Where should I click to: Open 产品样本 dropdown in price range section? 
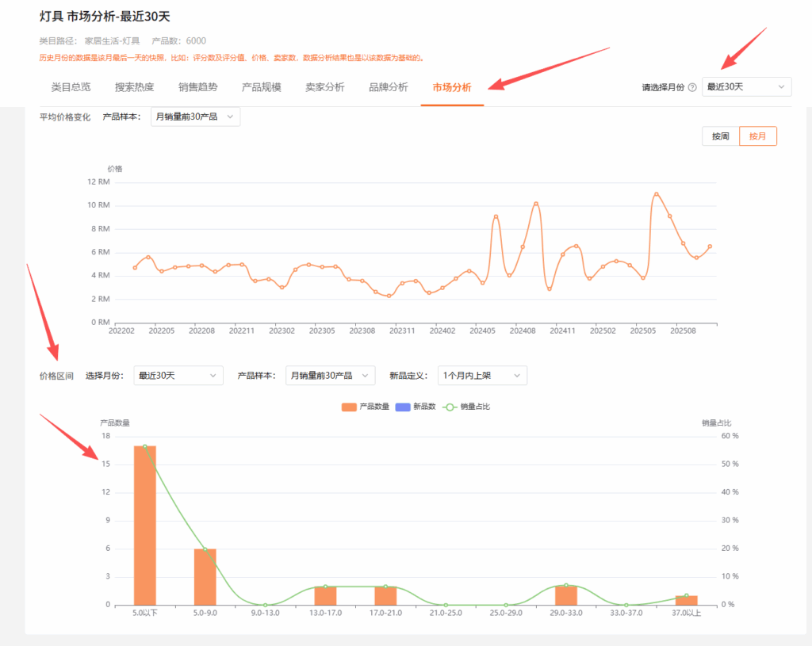click(x=330, y=376)
